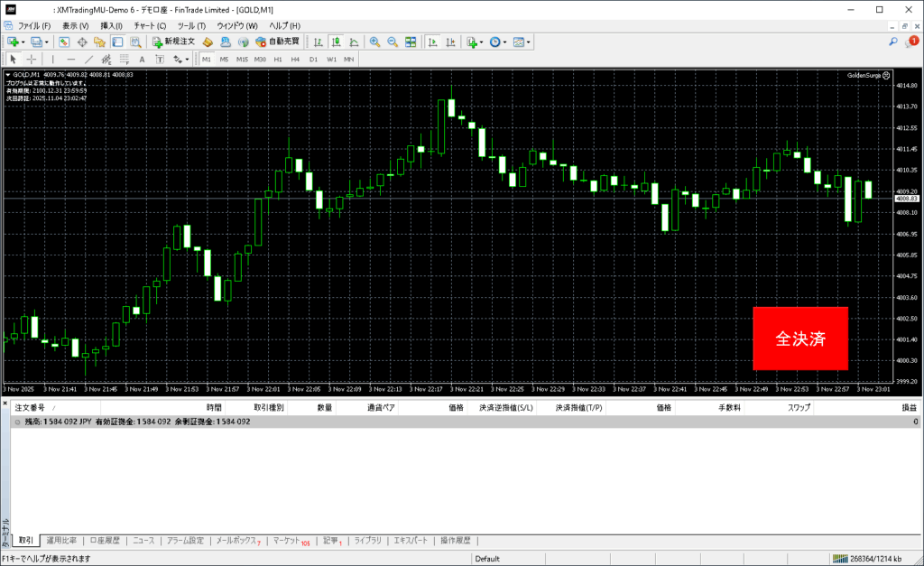Zoom out on the chart

point(393,42)
